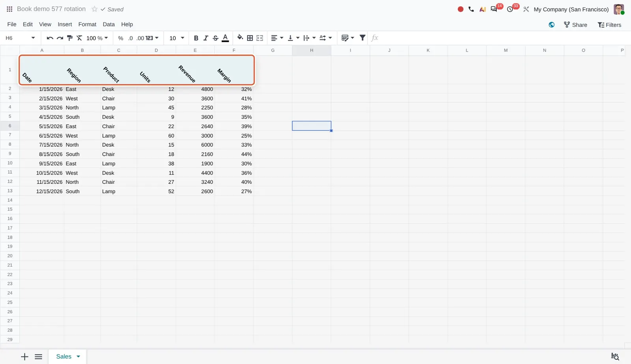
Task: Select the Units cell showing 60
Action: coord(157,136)
